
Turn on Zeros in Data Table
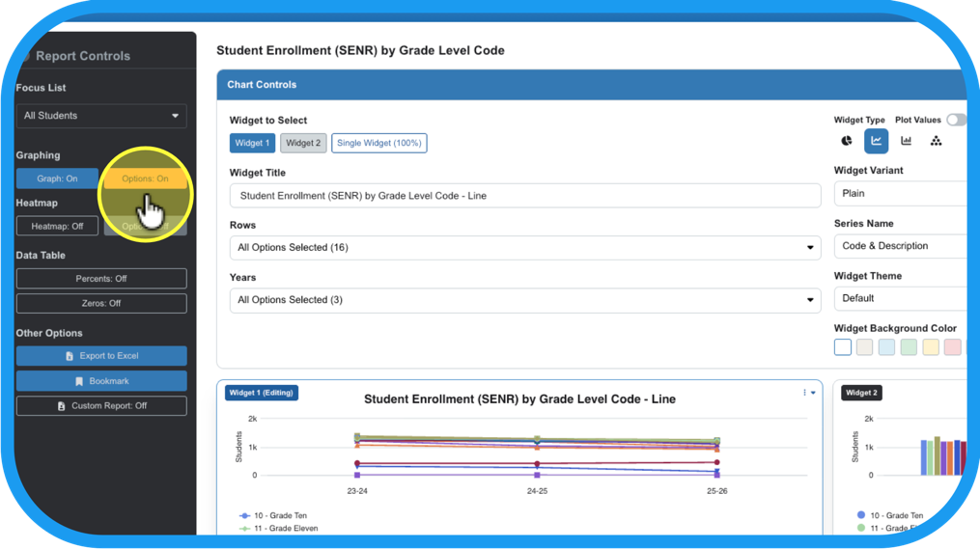coord(101,303)
